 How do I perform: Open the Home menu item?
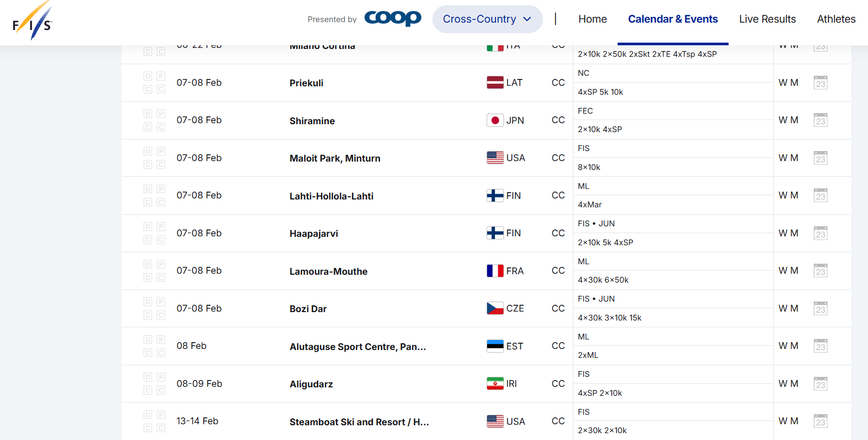[x=592, y=19]
